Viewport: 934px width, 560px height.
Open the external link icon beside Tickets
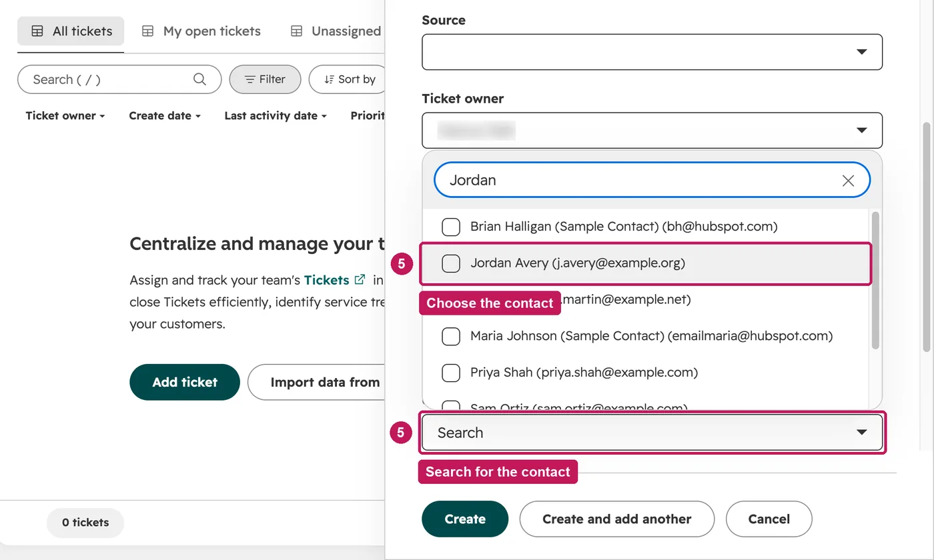360,279
